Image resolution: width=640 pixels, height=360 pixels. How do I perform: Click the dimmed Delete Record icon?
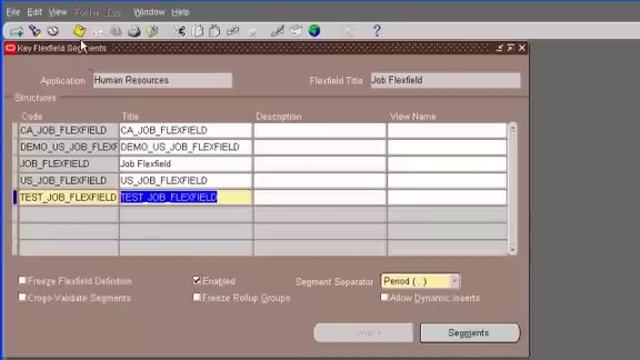point(252,32)
